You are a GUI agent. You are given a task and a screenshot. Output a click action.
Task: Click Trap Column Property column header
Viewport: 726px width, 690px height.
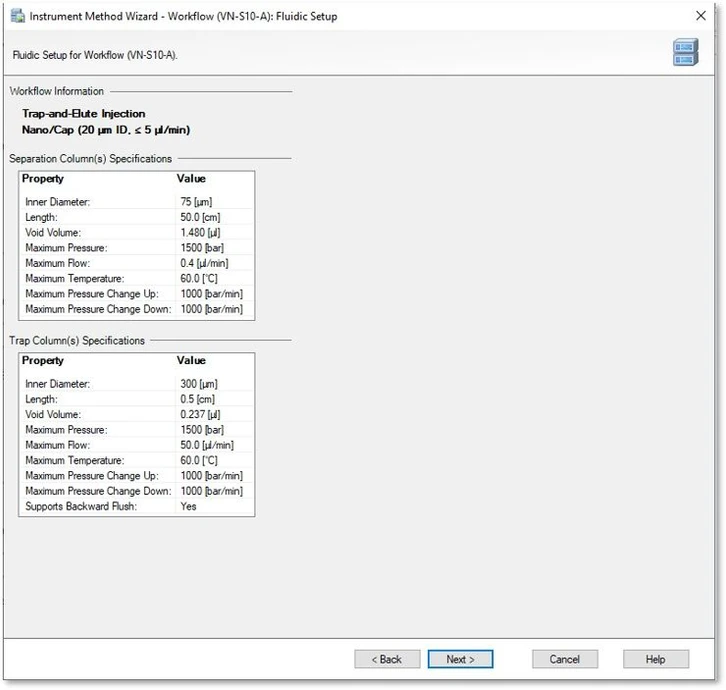[43, 361]
